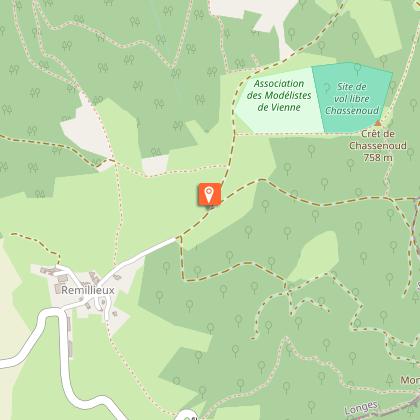Click the conifer tree icon near Mon label
The width and height of the screenshot is (420, 420).
point(389,380)
